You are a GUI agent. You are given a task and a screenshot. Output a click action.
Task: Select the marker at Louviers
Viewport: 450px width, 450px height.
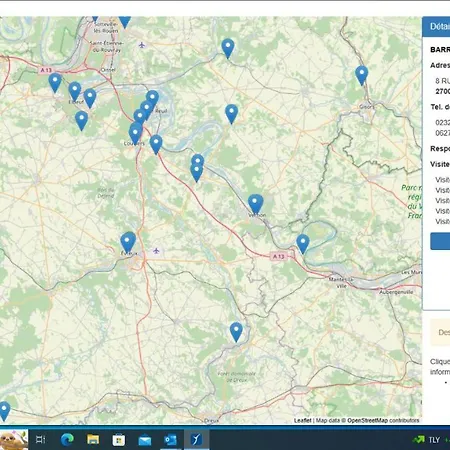pos(135,134)
